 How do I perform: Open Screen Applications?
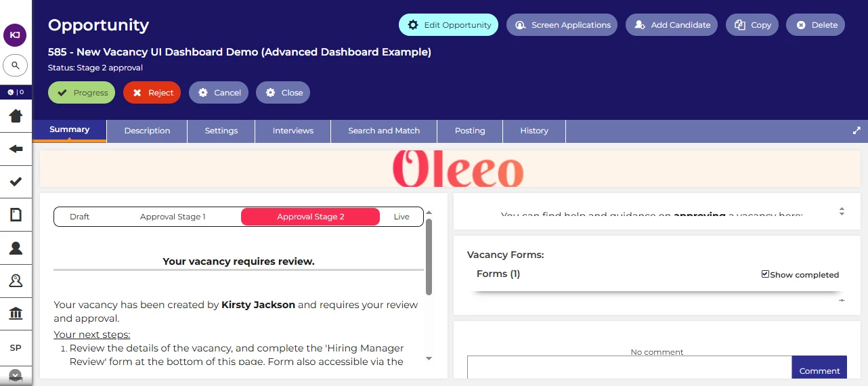tap(562, 25)
